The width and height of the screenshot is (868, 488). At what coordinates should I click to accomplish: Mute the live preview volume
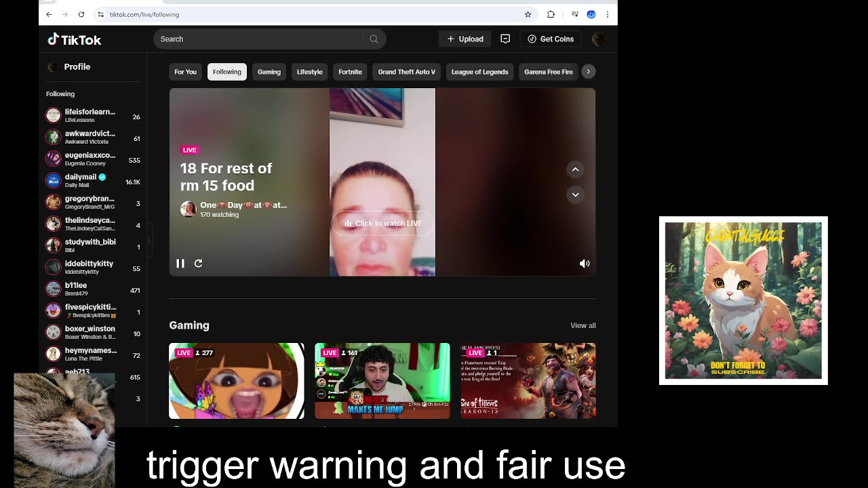click(585, 264)
